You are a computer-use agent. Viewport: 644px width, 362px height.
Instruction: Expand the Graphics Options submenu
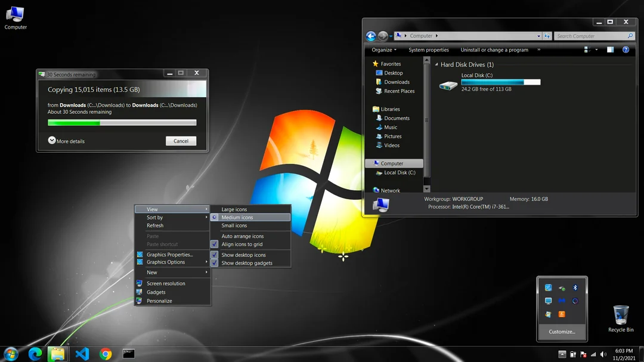point(172,262)
